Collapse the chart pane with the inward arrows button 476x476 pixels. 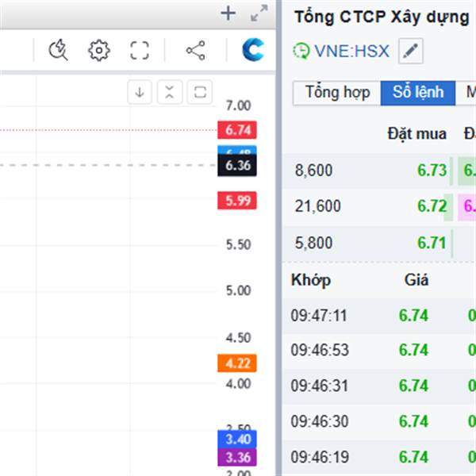[x=170, y=92]
